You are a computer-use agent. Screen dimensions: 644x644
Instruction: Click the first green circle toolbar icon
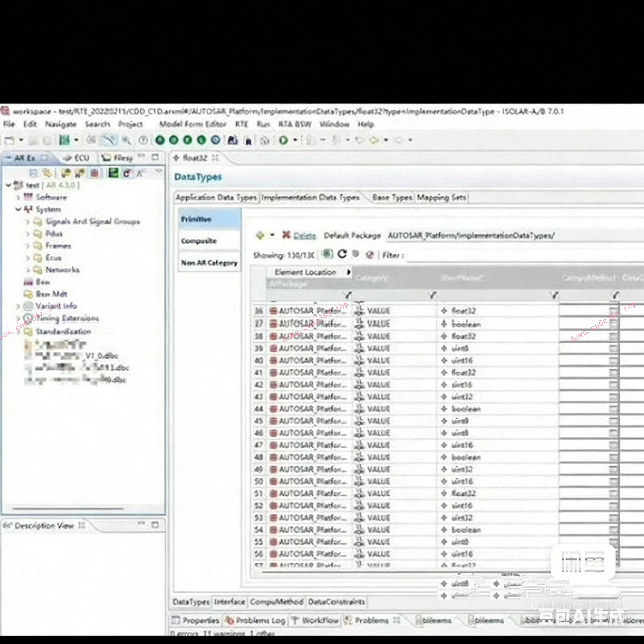(x=160, y=140)
